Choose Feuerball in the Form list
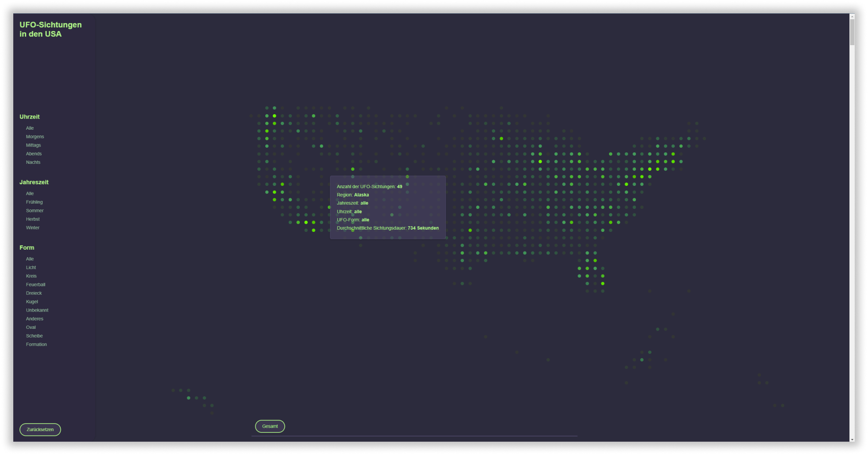 (x=35, y=285)
